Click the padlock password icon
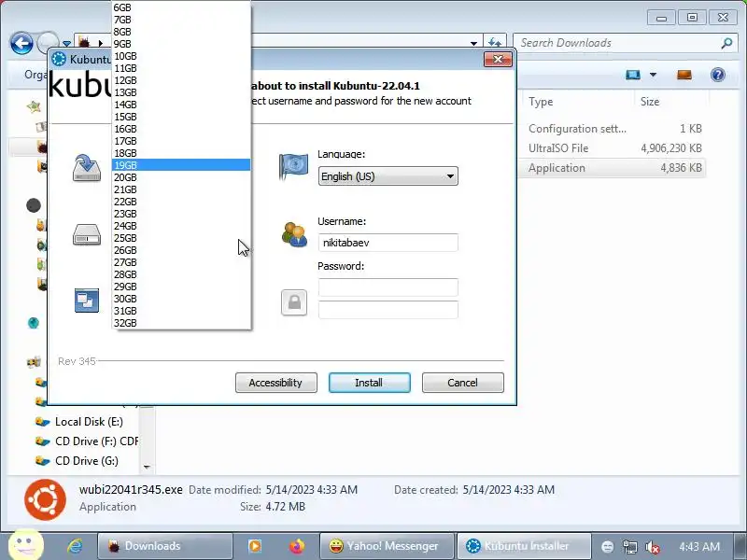 [x=294, y=302]
